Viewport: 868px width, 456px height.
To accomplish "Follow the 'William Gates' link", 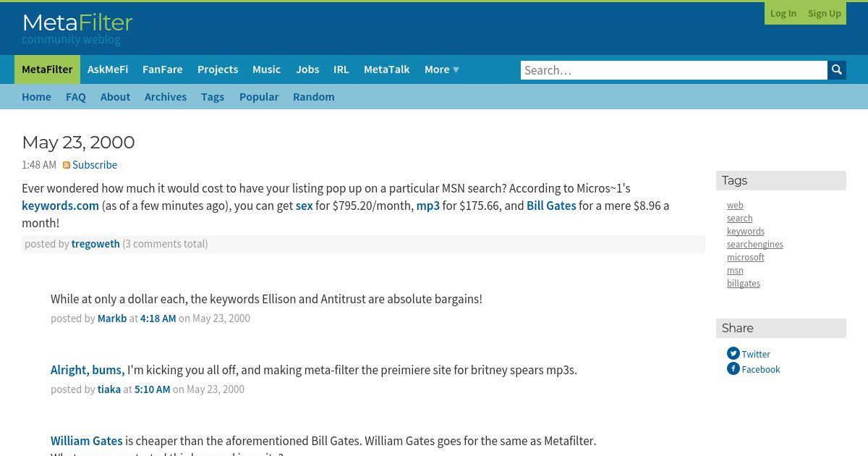I will [86, 441].
